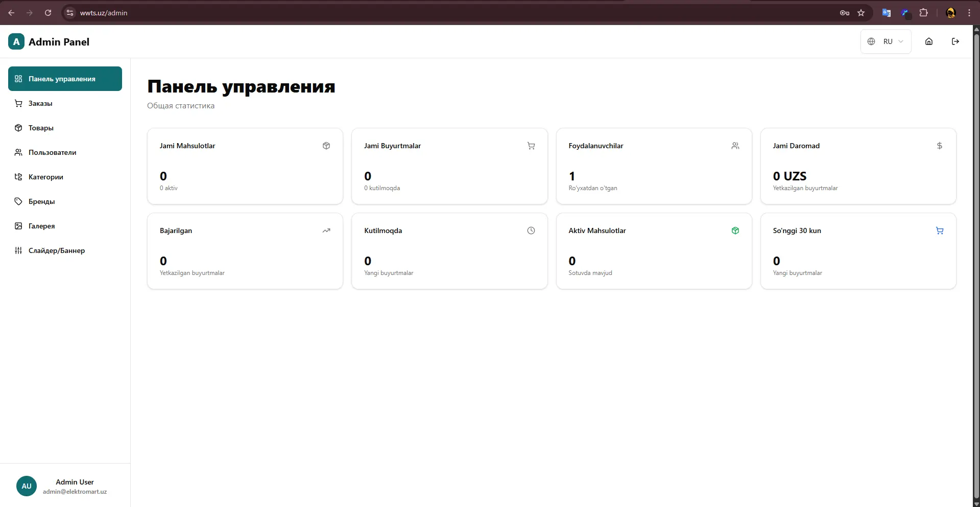980x507 pixels.
Task: Click the Admin Panel 'A' logo icon
Action: pos(16,41)
